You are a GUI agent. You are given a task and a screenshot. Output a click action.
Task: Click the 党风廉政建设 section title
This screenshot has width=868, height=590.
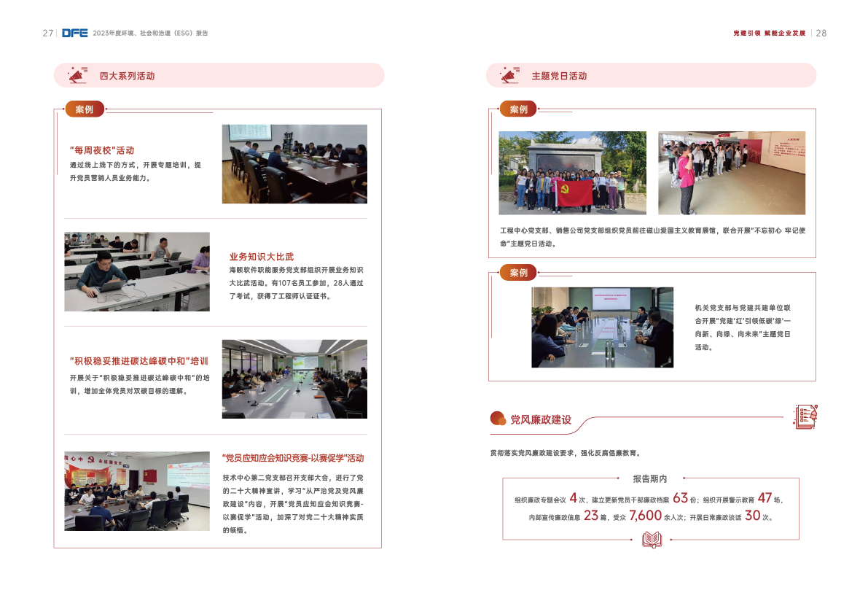[x=541, y=419]
